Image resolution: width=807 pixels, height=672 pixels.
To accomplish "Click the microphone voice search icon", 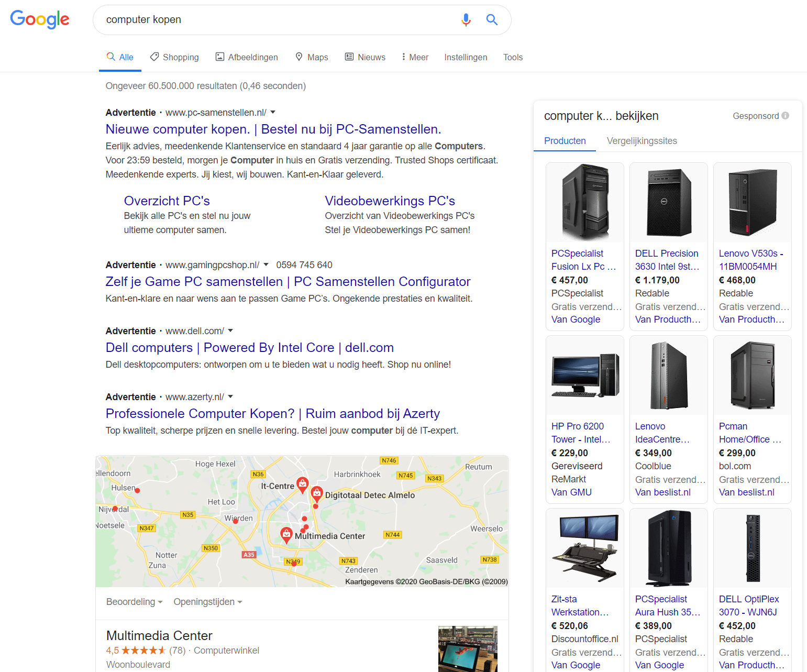I will [466, 20].
